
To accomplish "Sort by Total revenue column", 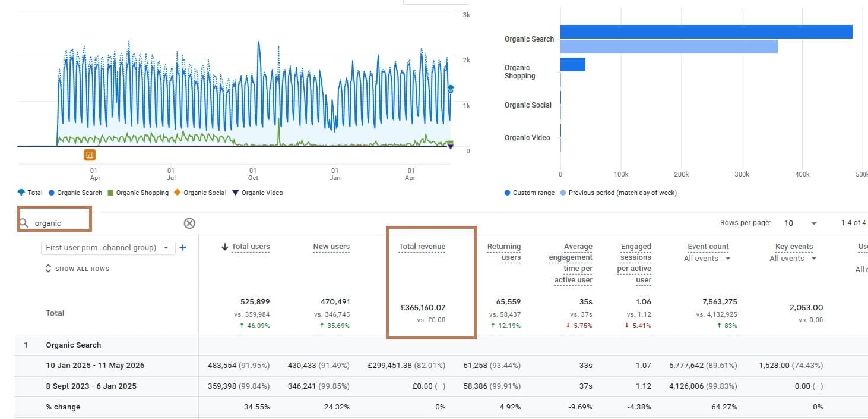I will point(422,247).
